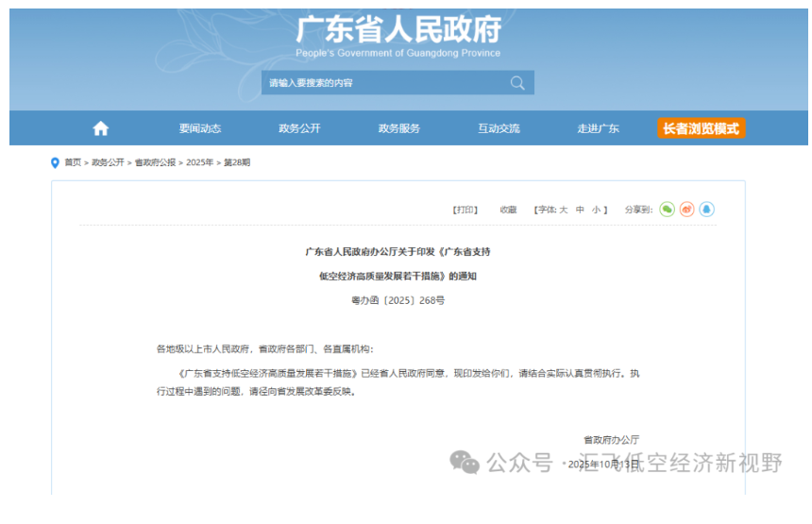Share article via QQ icon
This screenshot has width=812, height=524.
click(706, 210)
